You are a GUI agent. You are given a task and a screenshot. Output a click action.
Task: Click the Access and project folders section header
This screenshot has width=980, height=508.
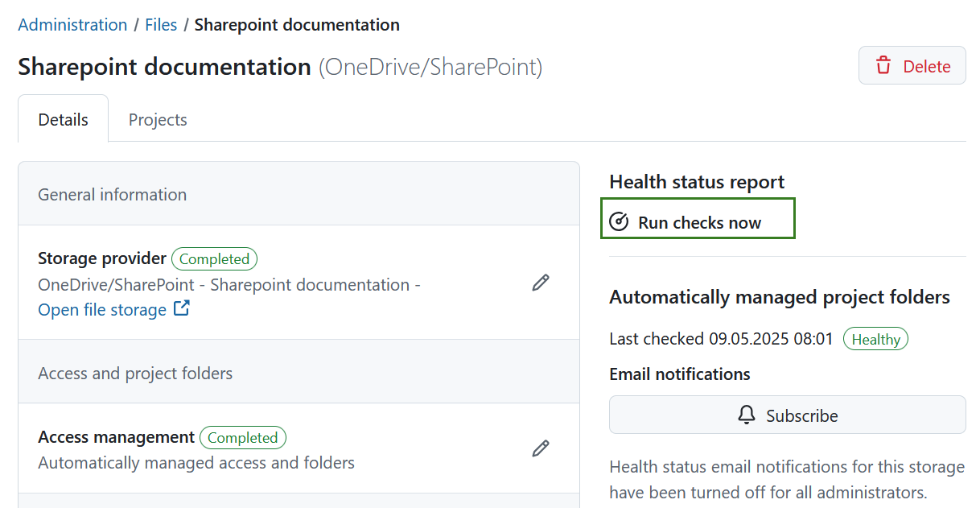tap(135, 373)
